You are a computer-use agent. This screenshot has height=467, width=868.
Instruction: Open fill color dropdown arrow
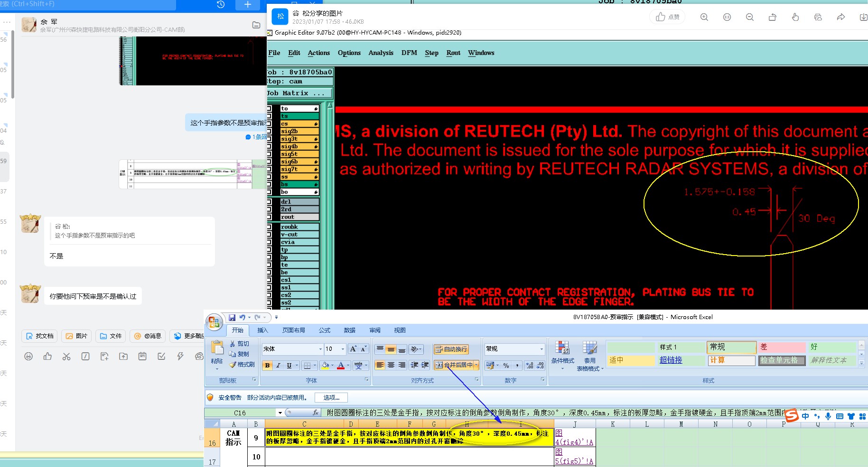(x=332, y=365)
